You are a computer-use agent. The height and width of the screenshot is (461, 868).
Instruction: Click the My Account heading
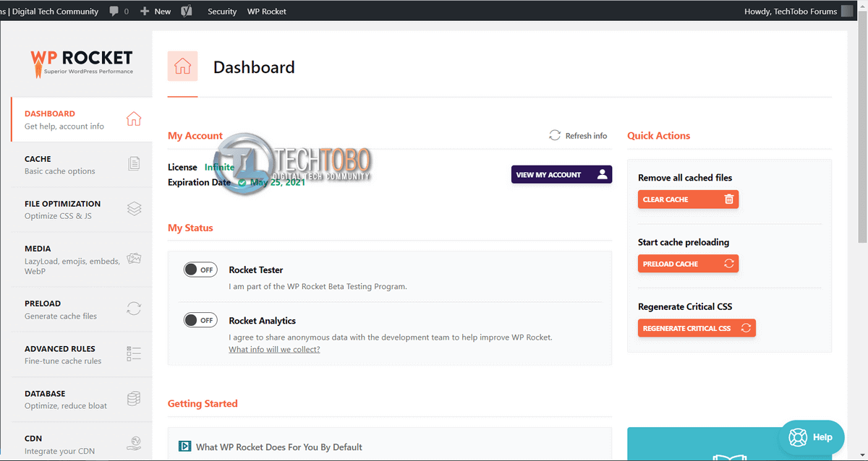click(x=195, y=135)
